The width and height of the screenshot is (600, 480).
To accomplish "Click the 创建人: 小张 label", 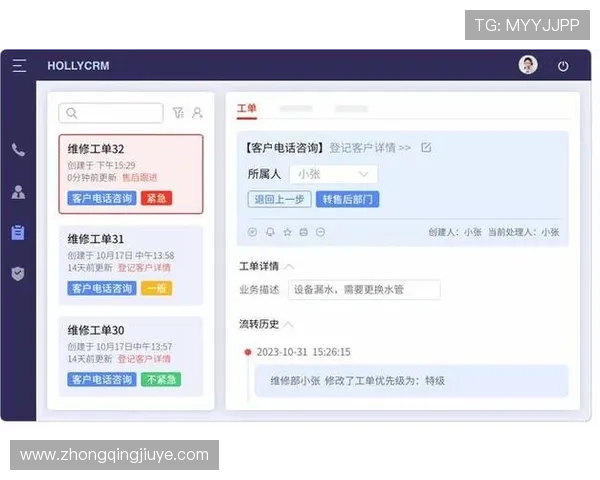I will [x=455, y=232].
